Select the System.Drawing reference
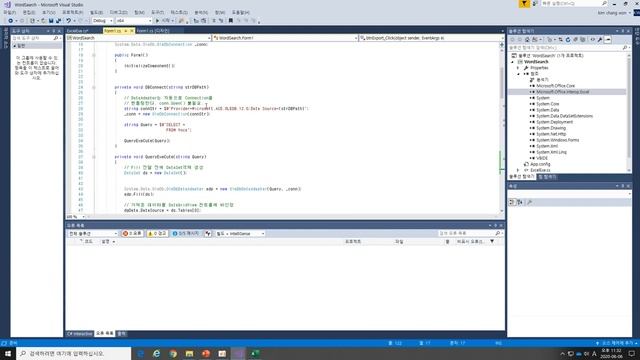640x360 pixels. click(x=551, y=128)
